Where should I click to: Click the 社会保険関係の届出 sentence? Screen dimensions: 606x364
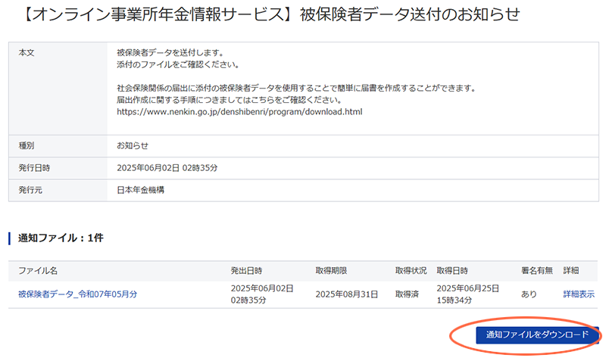pos(296,88)
